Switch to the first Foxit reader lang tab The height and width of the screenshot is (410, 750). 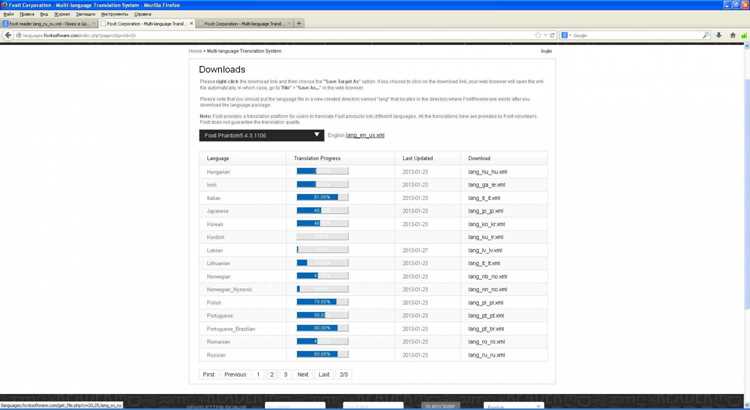point(49,23)
